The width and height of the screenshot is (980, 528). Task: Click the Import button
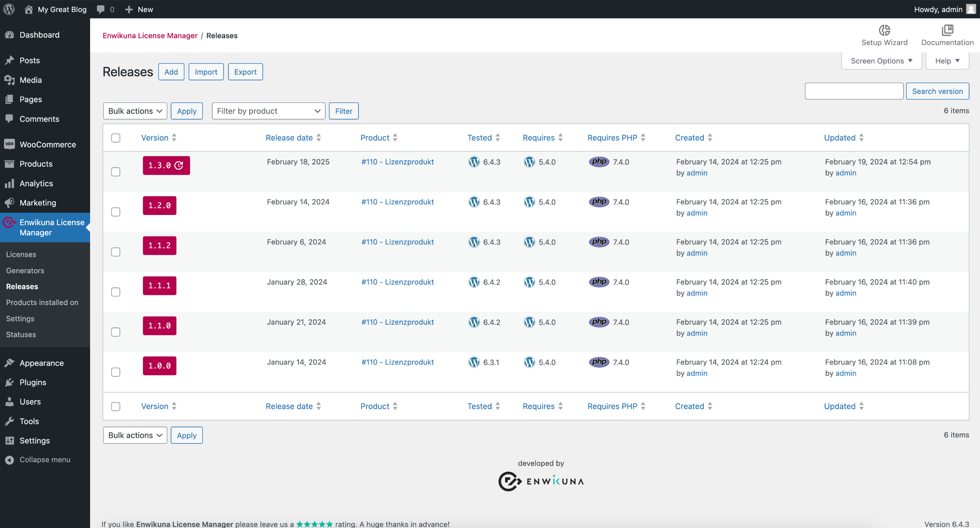point(206,72)
